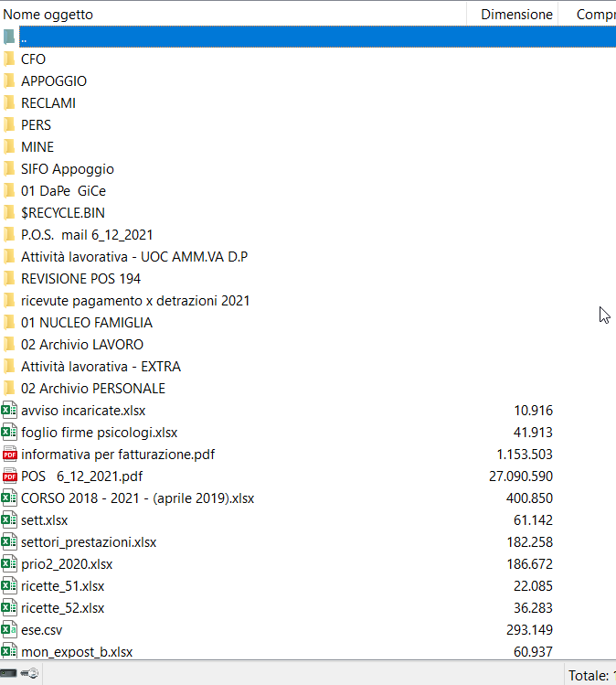Sort by the Dimensione column header
Viewport: 616px width, 685px height.
coord(516,15)
